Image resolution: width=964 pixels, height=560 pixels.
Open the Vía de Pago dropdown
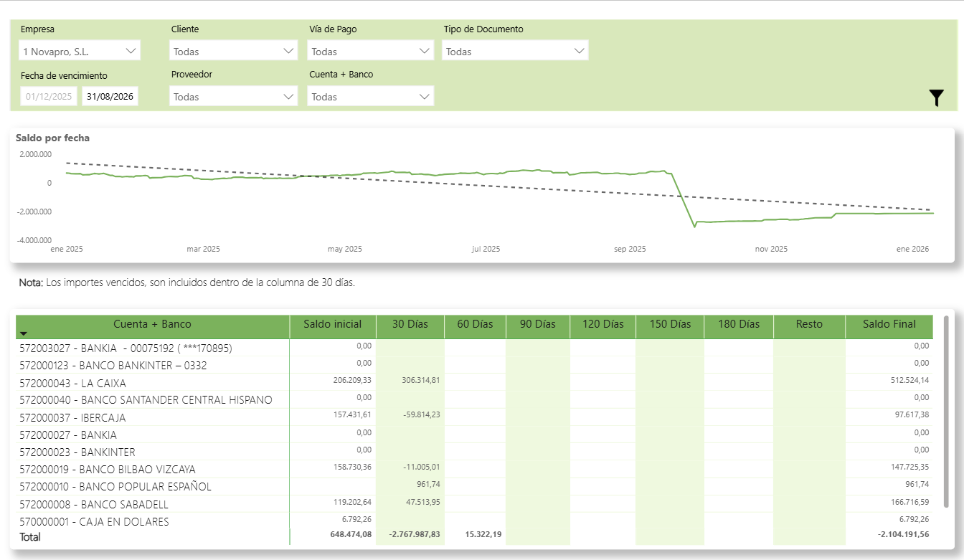pyautogui.click(x=370, y=51)
